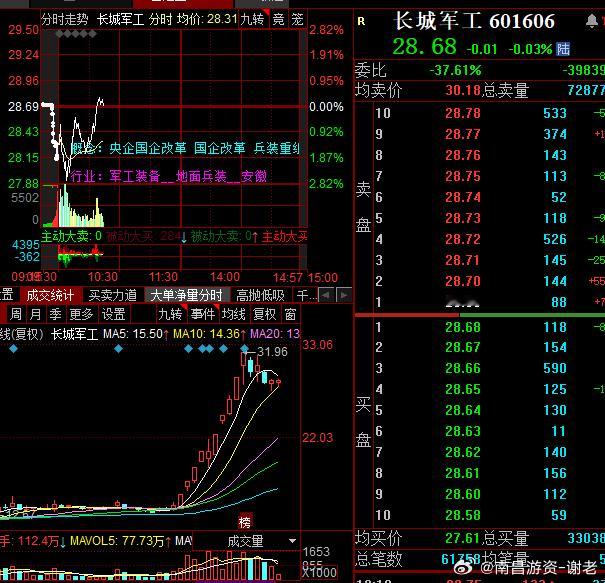The width and height of the screenshot is (605, 583).
Task: Click the 榜 badge under the K-line chart
Action: [x=245, y=522]
